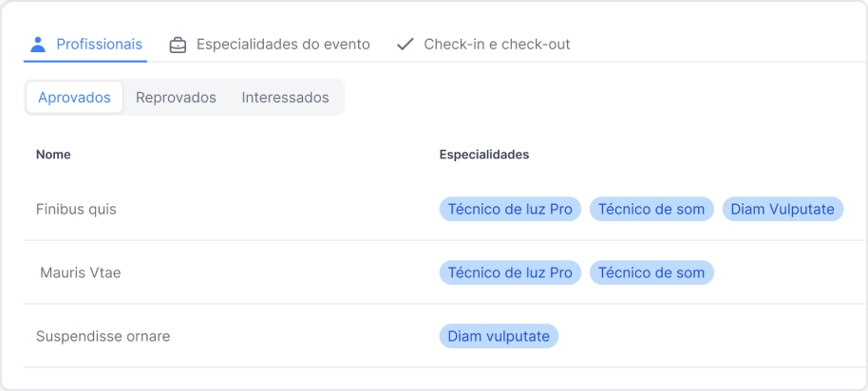Open Suspendisse ornare entry

(x=103, y=336)
